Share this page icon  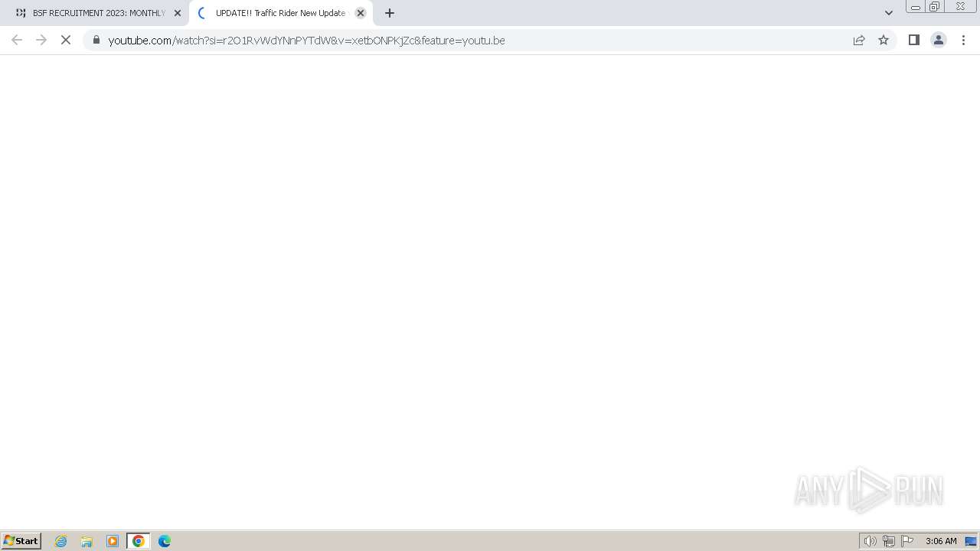click(x=859, y=40)
